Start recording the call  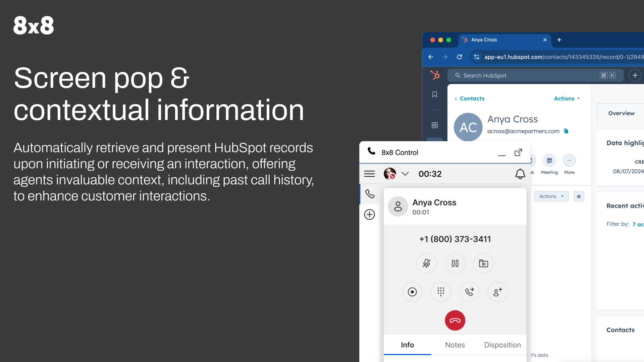click(412, 292)
